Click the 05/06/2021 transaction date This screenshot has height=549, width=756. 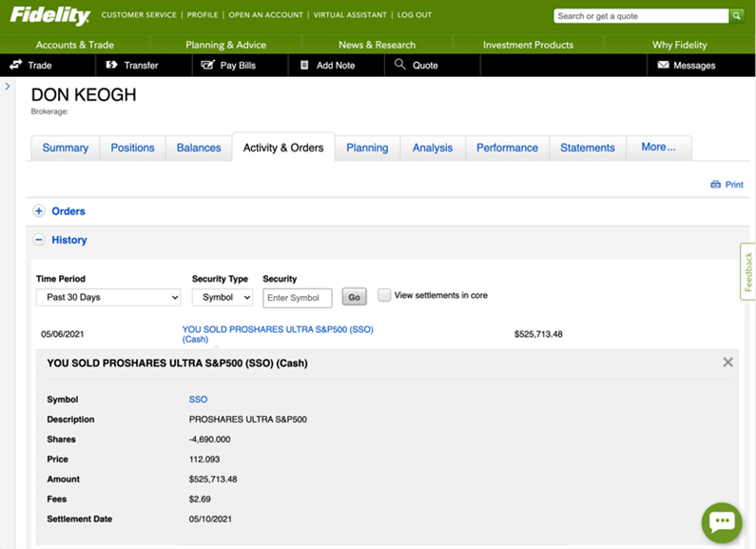click(x=62, y=334)
